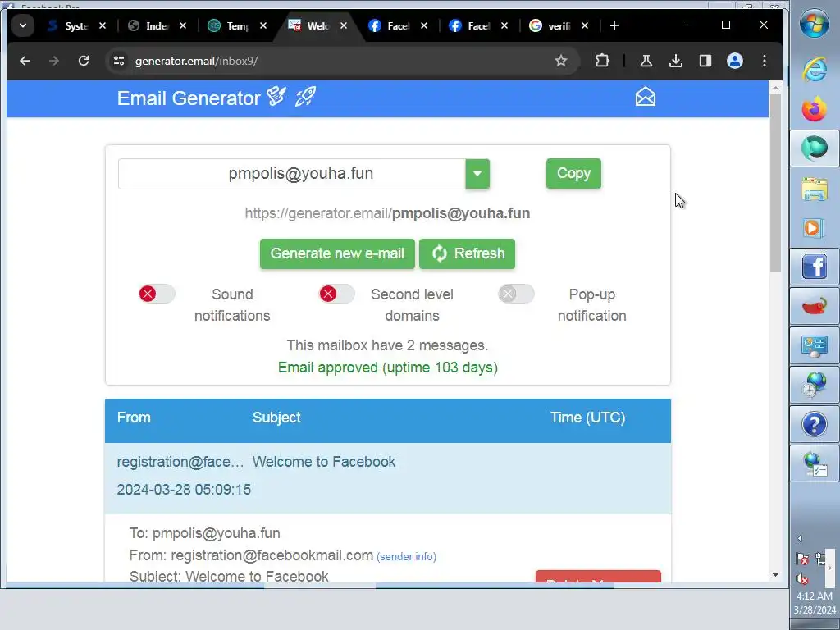840x630 pixels.
Task: Click the sender info link
Action: (406, 557)
